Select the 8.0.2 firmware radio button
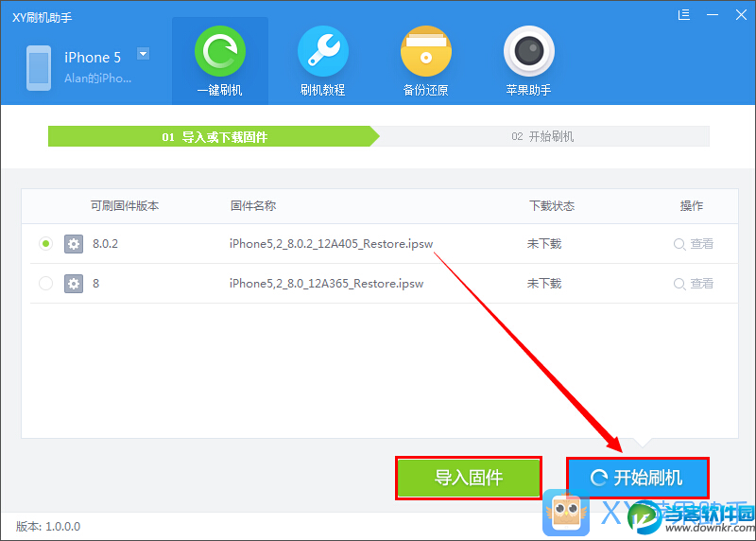This screenshot has height=541, width=756. point(45,244)
